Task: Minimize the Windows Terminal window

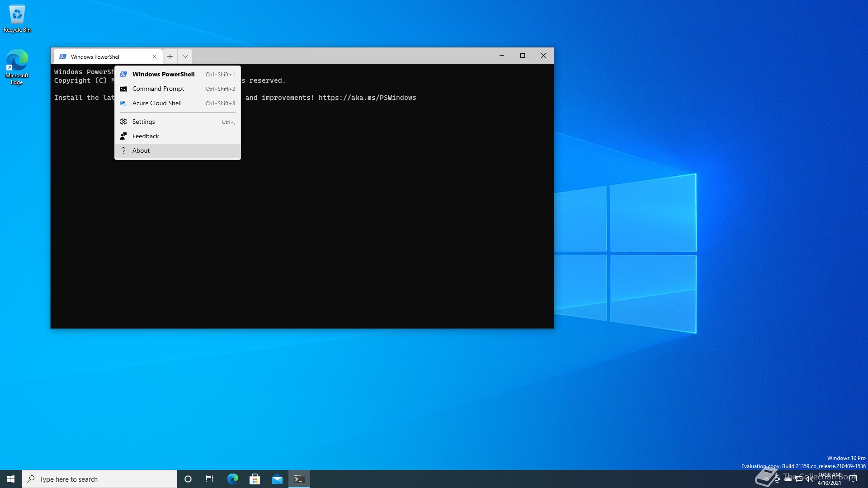Action: pos(501,56)
